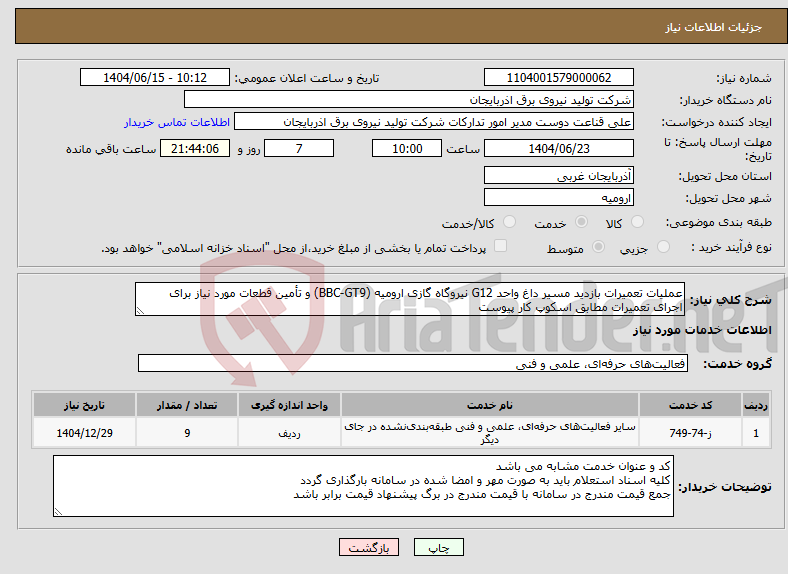
Task: Select the کالا radio button
Action: click(637, 222)
